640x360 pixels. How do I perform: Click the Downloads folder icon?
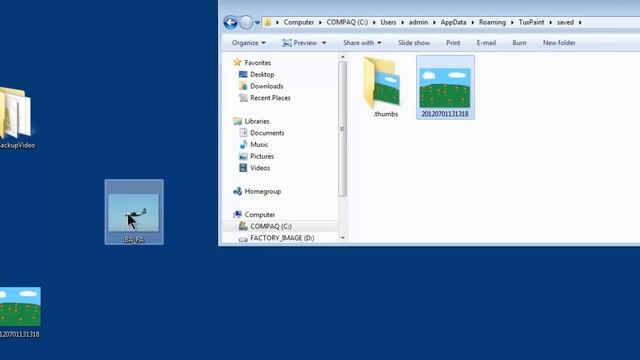(243, 86)
